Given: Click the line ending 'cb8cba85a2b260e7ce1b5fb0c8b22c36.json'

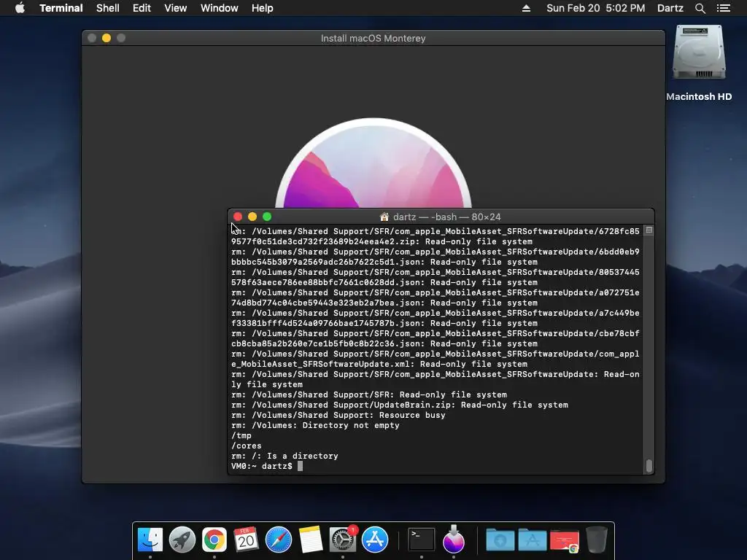Looking at the screenshot, I should coord(384,344).
